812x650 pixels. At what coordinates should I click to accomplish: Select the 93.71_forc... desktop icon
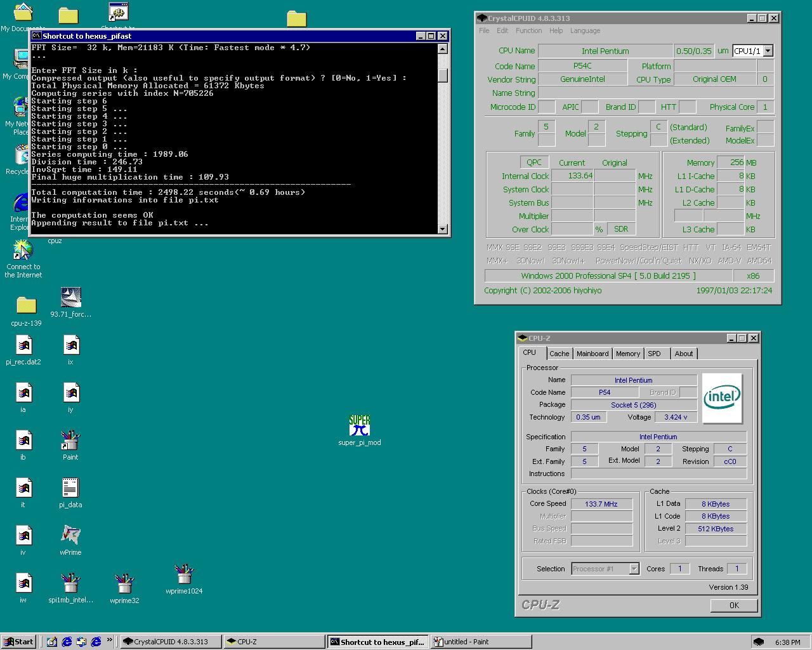[70, 302]
